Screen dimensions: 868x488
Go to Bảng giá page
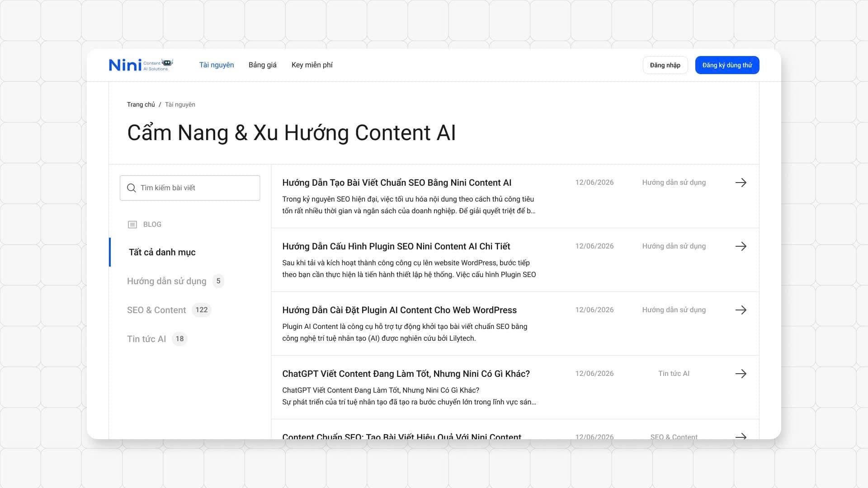click(x=263, y=65)
